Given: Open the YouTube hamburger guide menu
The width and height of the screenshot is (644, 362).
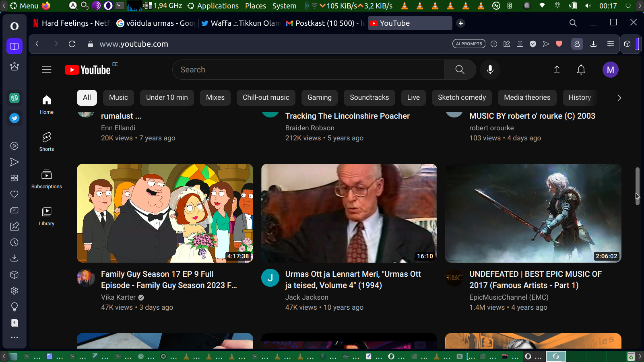Looking at the screenshot, I should pyautogui.click(x=47, y=70).
